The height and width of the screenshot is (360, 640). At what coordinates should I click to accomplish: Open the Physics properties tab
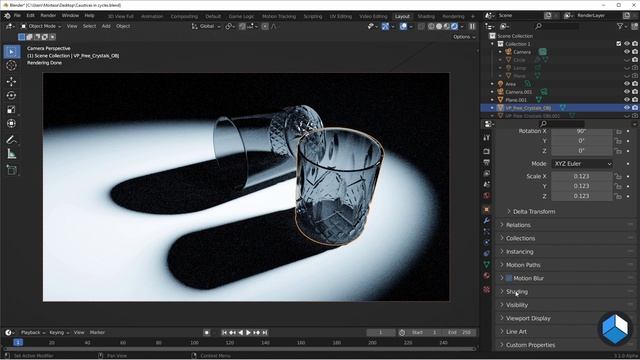pyautogui.click(x=487, y=242)
